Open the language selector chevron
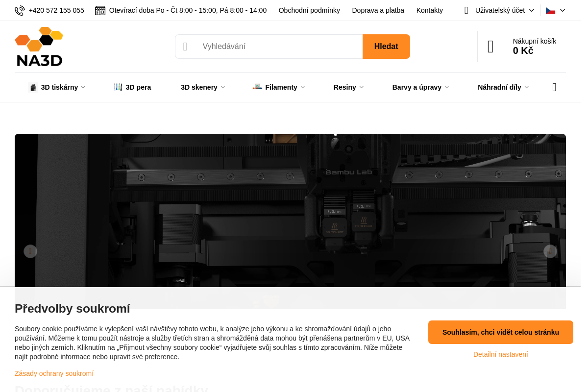 (563, 10)
